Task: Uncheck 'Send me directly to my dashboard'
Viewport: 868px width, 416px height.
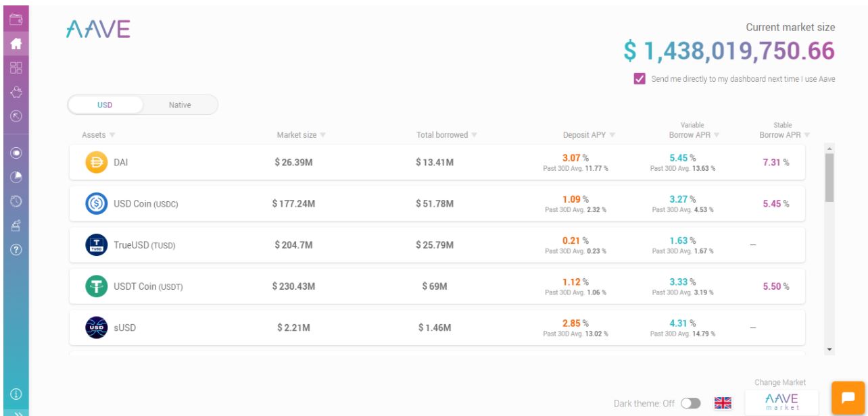Action: (x=640, y=79)
